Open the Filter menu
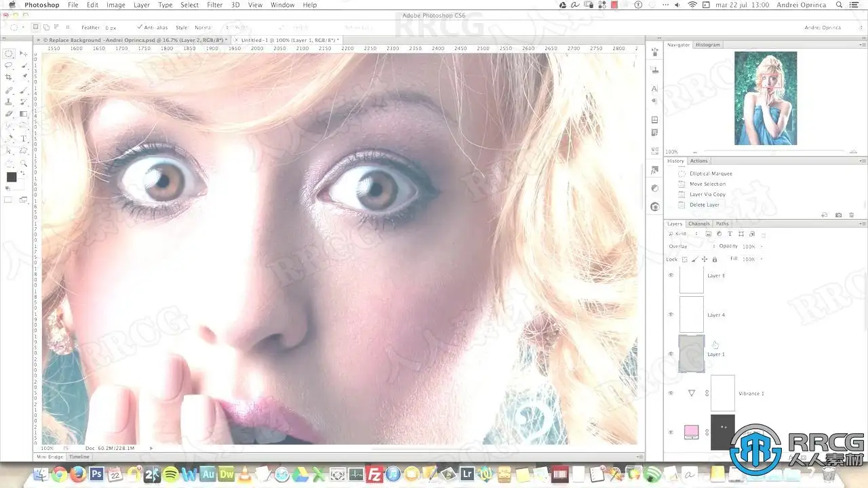Image resolution: width=868 pixels, height=488 pixels. pyautogui.click(x=214, y=5)
